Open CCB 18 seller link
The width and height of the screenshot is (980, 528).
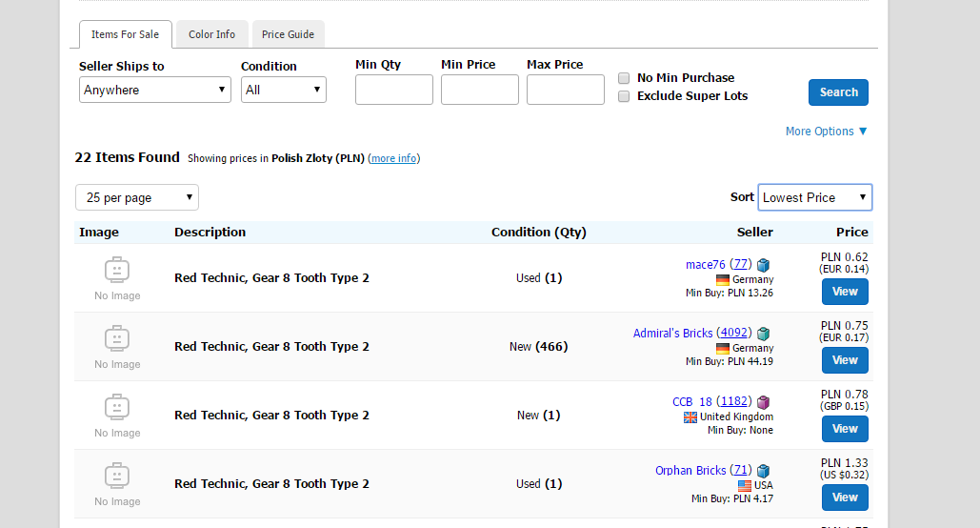(691, 402)
